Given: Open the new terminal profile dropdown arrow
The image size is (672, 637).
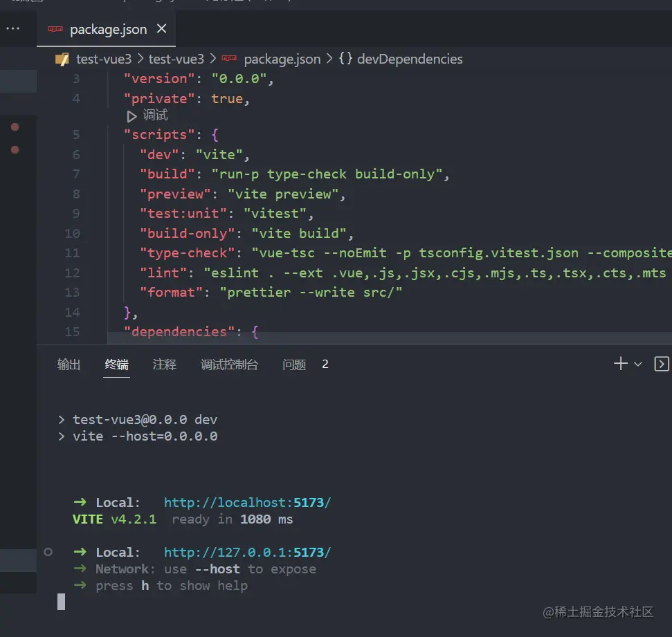Looking at the screenshot, I should pos(638,364).
